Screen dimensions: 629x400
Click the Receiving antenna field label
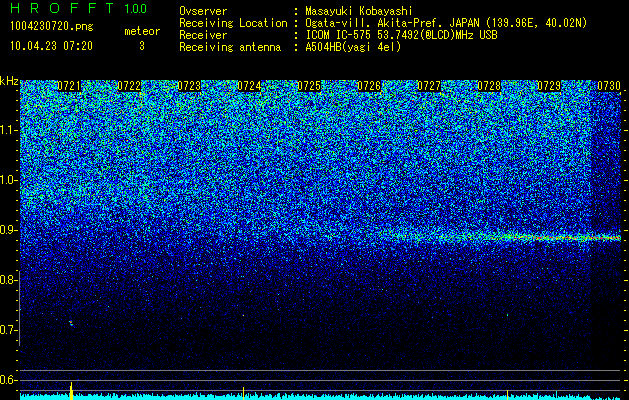(230, 47)
